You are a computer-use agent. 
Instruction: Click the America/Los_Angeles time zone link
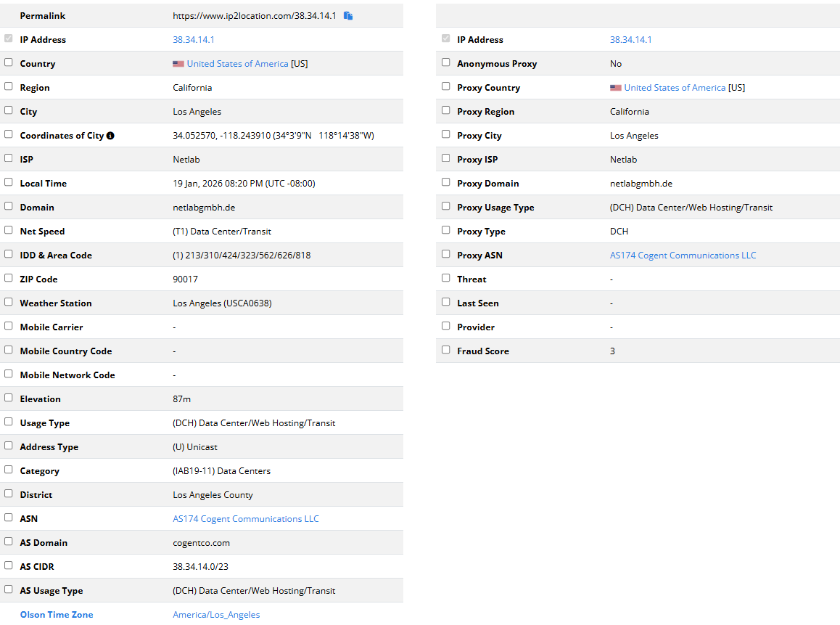(216, 615)
